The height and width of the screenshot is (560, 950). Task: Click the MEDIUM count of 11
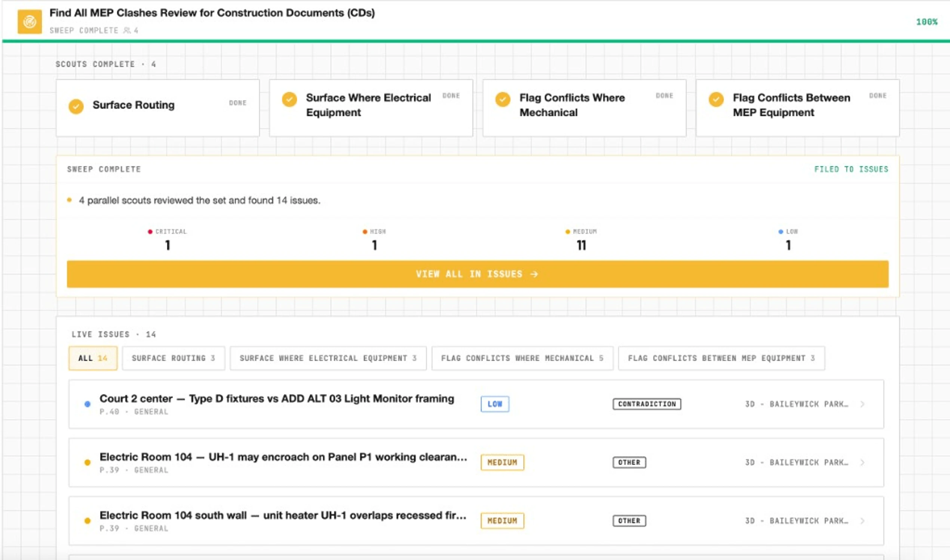click(581, 245)
